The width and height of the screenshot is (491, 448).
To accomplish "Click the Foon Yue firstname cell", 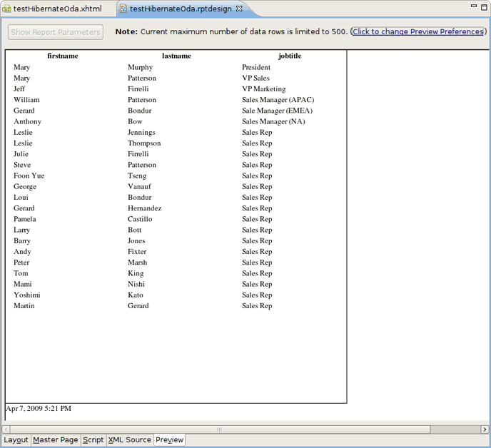I will (29, 175).
